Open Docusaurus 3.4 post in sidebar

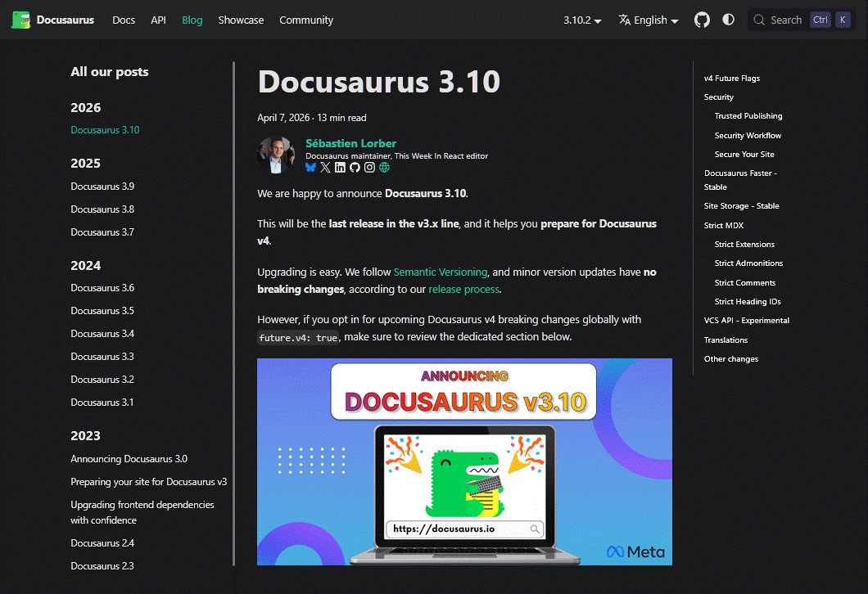click(x=102, y=334)
